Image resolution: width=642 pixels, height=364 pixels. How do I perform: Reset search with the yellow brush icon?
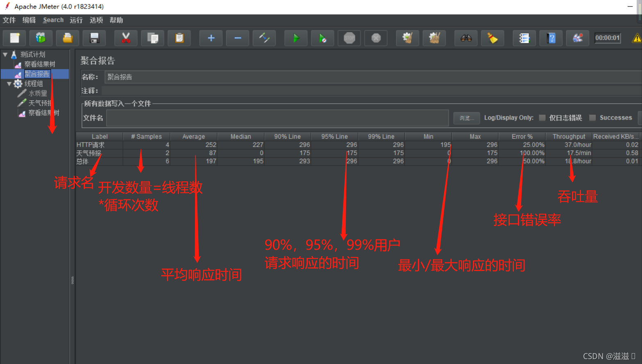(492, 38)
